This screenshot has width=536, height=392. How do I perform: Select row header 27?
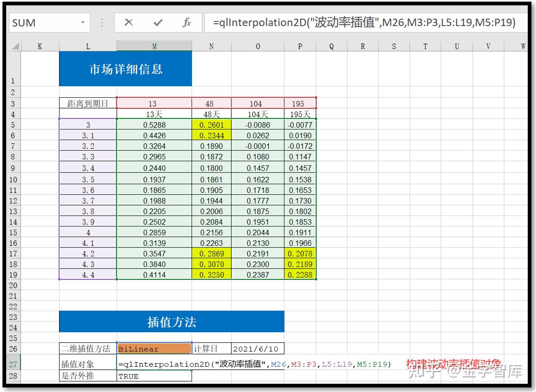[13, 364]
